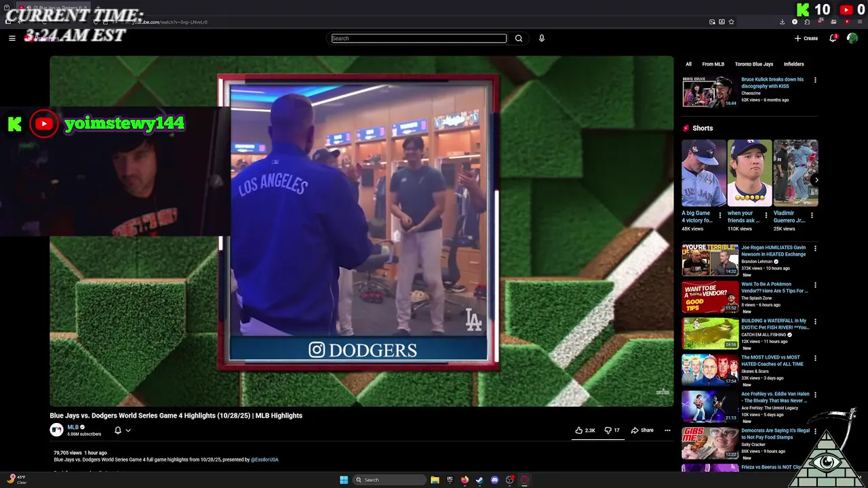868x488 pixels.
Task: Open options for Vladimir Guerrero Jr. short
Action: click(812, 216)
